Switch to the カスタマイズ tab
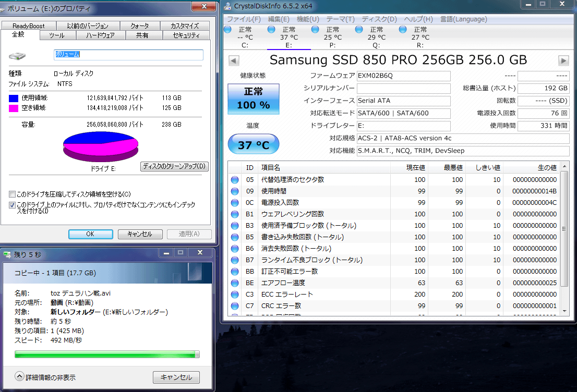Viewport: 577px width, 392px height. tap(185, 26)
